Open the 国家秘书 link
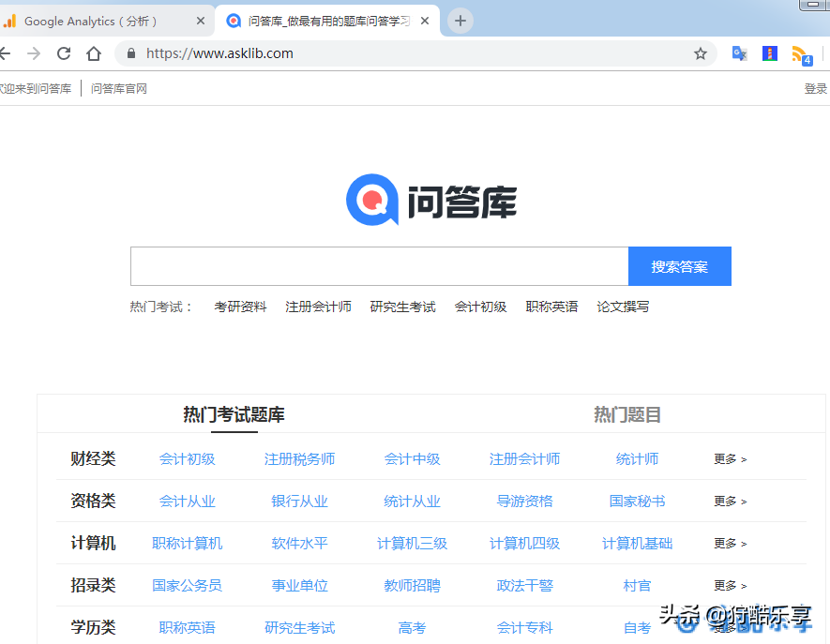The width and height of the screenshot is (830, 644). [638, 502]
